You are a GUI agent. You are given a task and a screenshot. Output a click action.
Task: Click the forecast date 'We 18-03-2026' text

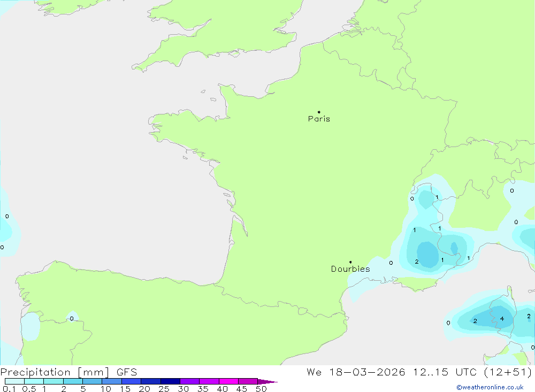click(x=356, y=372)
